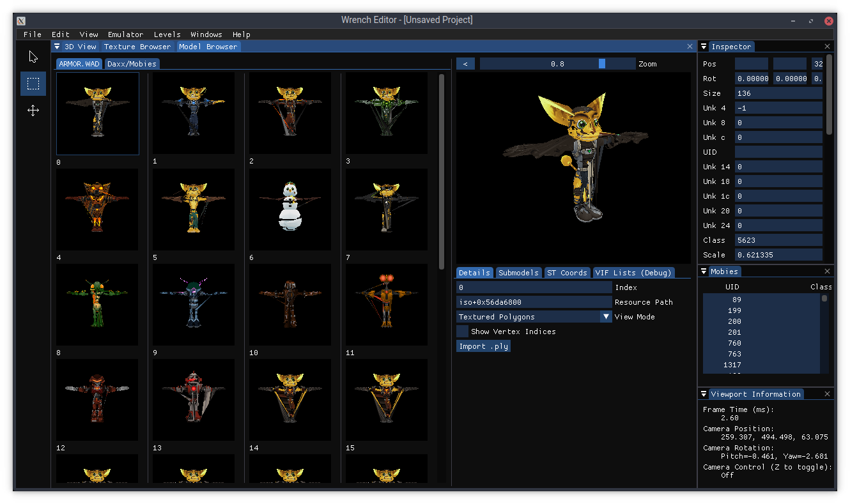850x504 pixels.
Task: Click the first Pos coordinate field
Action: tap(752, 64)
